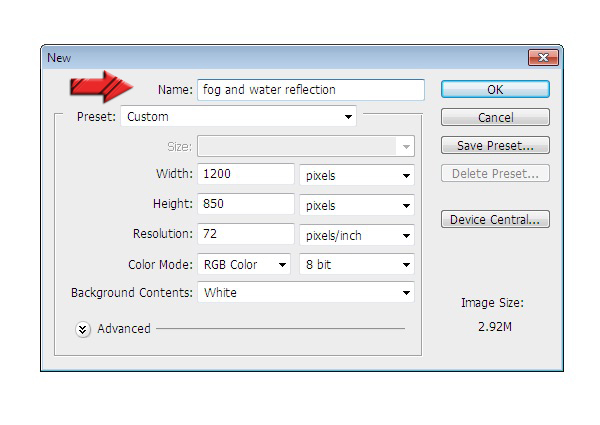Click the disabled Delete Preset button

(x=495, y=174)
